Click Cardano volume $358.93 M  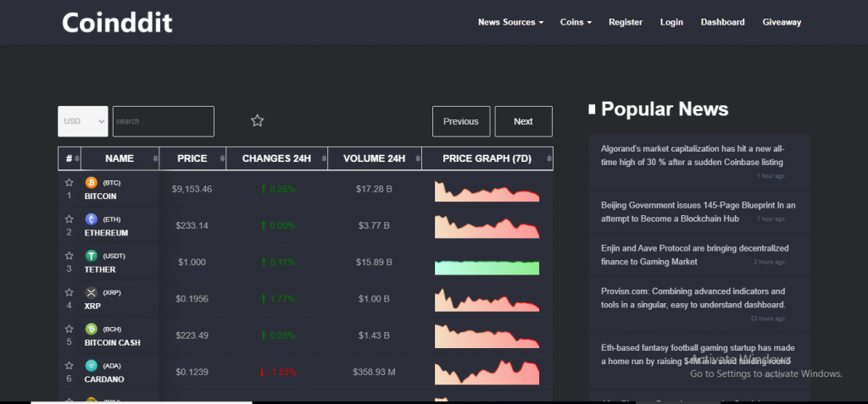[x=374, y=372]
